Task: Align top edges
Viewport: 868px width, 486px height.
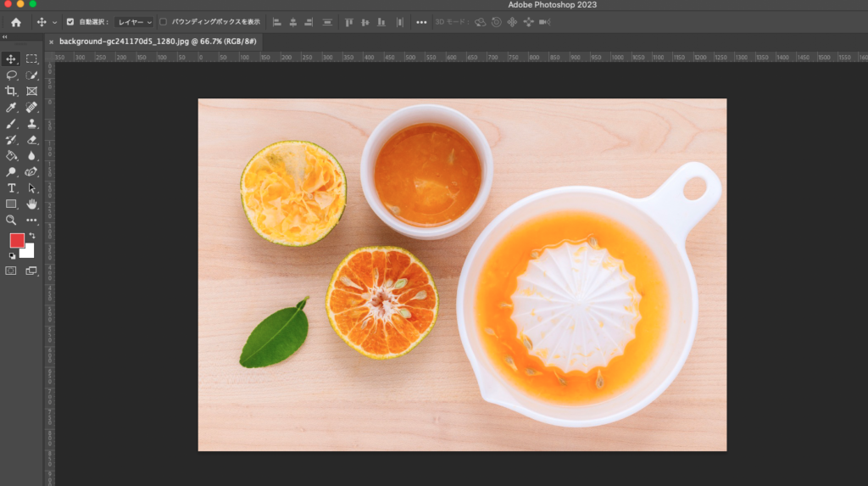Action: 349,22
